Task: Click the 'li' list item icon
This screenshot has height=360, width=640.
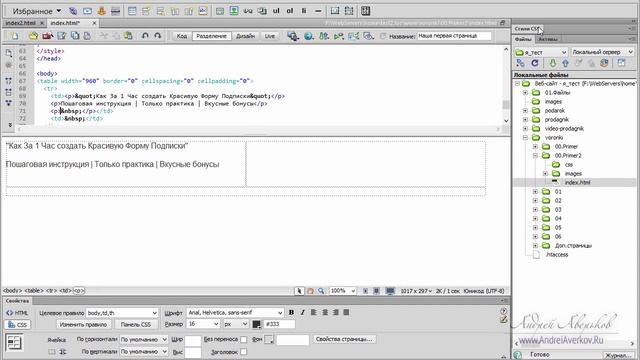Action: click(x=304, y=11)
